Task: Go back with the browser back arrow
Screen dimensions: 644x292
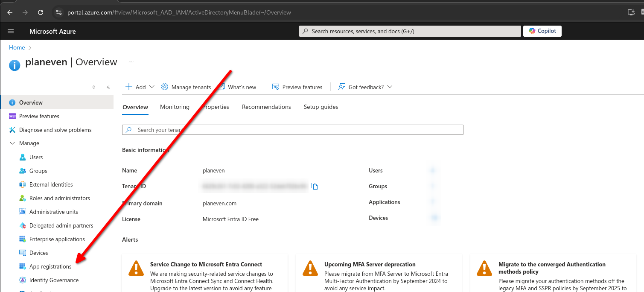Action: (x=10, y=12)
